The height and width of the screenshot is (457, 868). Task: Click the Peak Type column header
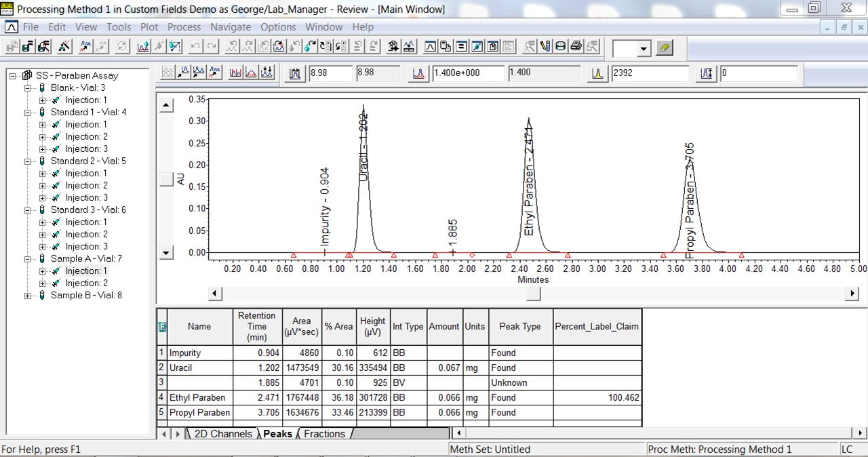pos(520,327)
